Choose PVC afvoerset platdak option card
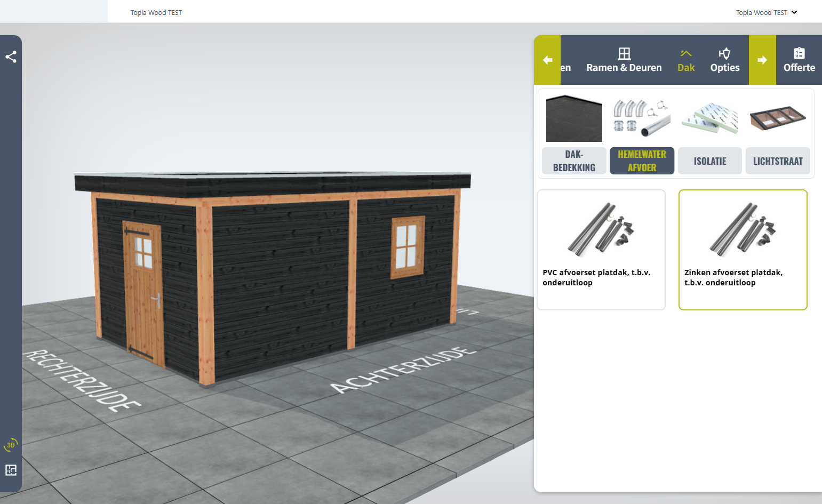 [601, 250]
